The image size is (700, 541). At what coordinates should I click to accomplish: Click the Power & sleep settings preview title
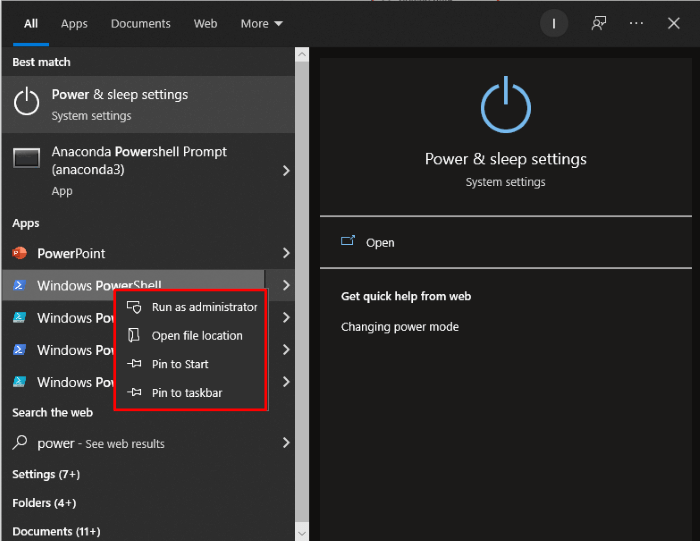point(505,159)
